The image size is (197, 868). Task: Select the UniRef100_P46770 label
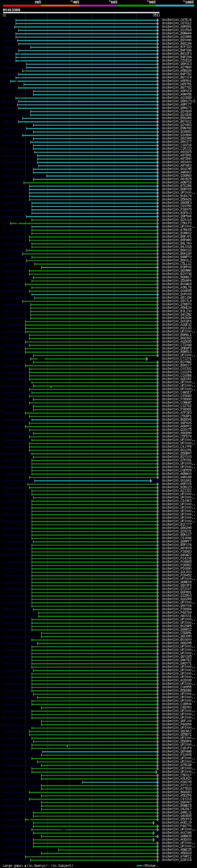177,826
